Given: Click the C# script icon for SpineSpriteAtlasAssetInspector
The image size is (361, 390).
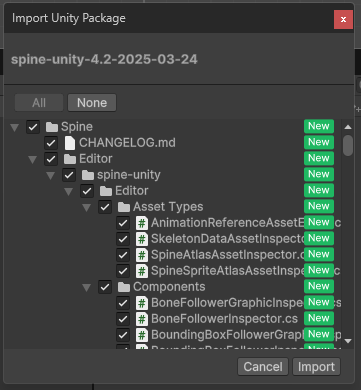Looking at the screenshot, I should click(142, 271).
